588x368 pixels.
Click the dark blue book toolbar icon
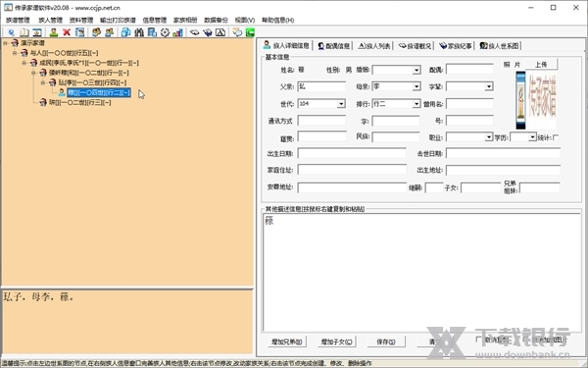coord(208,32)
